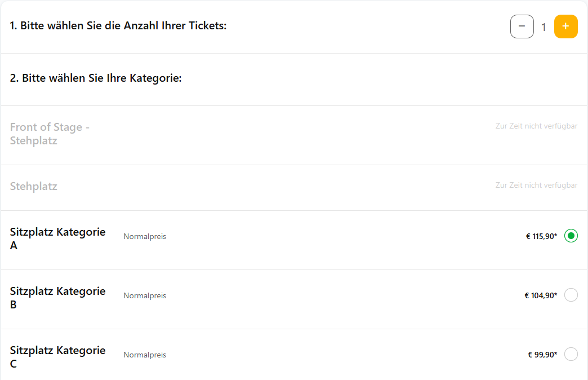Click the Sitzplatz Kategorie A label

(x=57, y=238)
